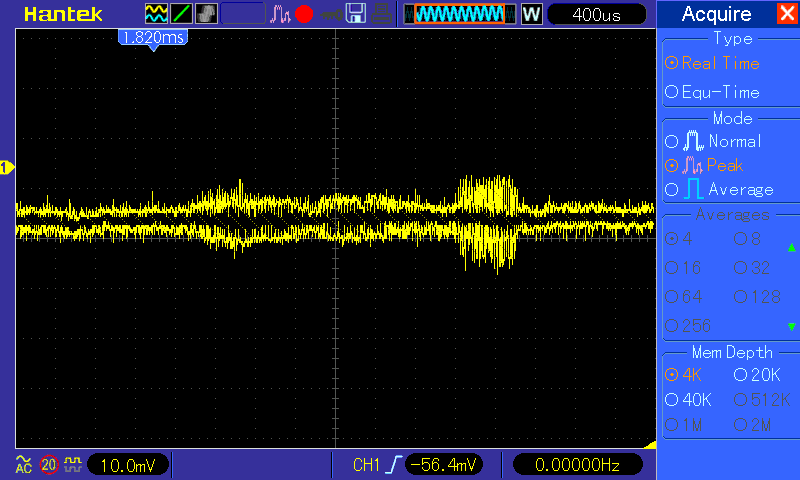Click the printer icon in toolbar
This screenshot has width=800, height=480.
[381, 14]
